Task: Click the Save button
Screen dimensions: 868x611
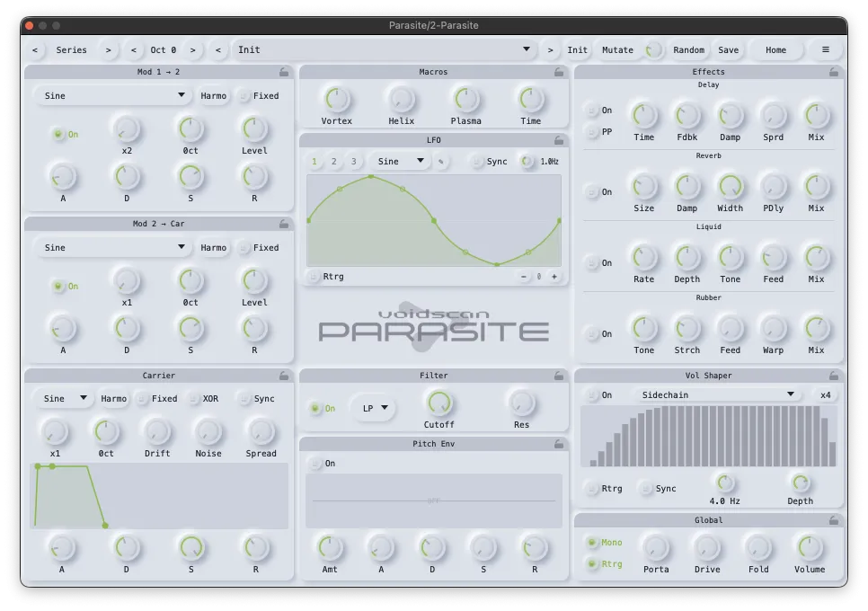Action: tap(729, 49)
